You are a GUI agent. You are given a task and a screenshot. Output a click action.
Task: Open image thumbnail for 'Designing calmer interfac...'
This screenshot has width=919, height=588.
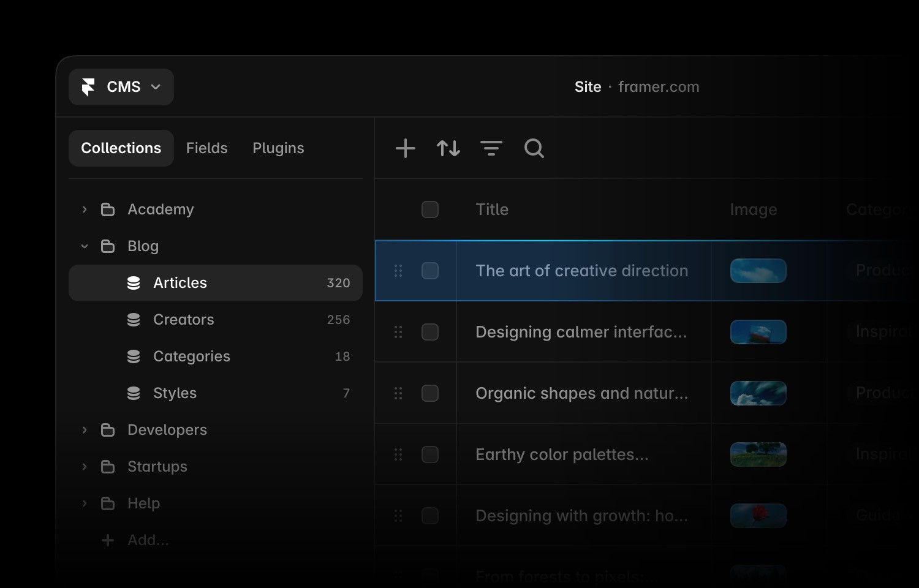click(x=758, y=332)
